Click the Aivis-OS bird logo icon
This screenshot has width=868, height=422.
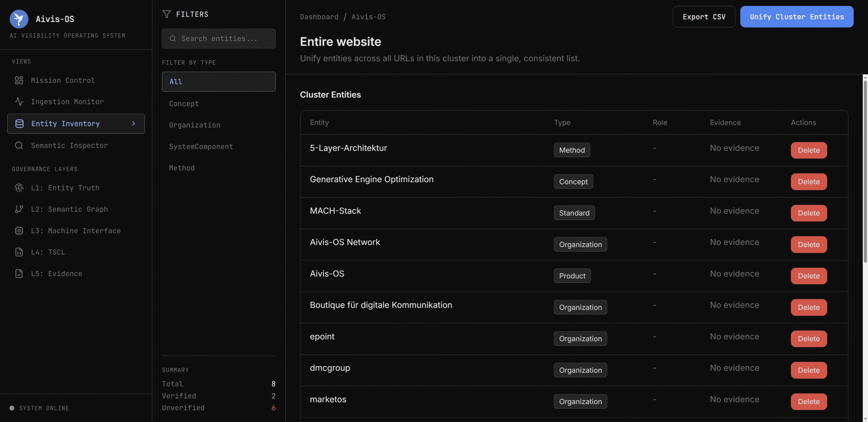[x=19, y=19]
